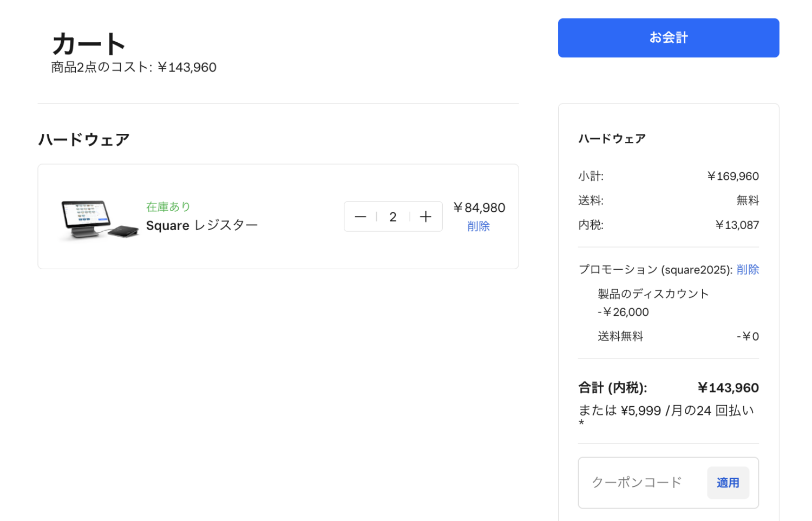812x521 pixels.
Task: Remove Square レジスター via 削除 link
Action: [478, 226]
